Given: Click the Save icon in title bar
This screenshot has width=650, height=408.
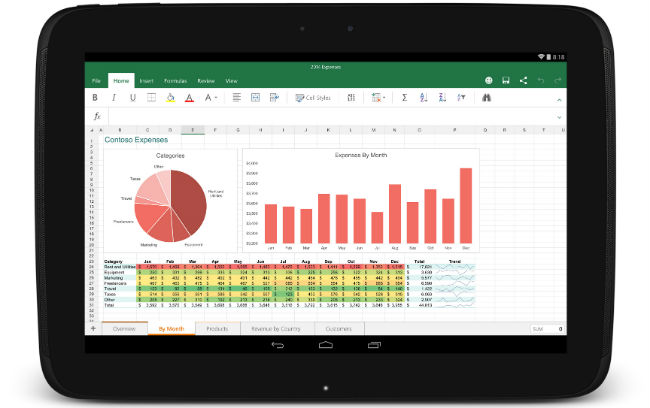Looking at the screenshot, I should pos(507,79).
